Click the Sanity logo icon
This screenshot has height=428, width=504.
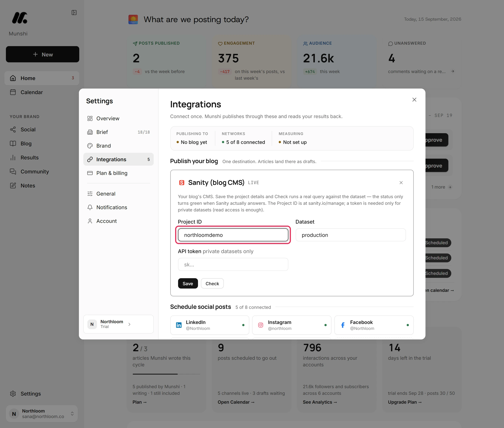[x=182, y=182]
